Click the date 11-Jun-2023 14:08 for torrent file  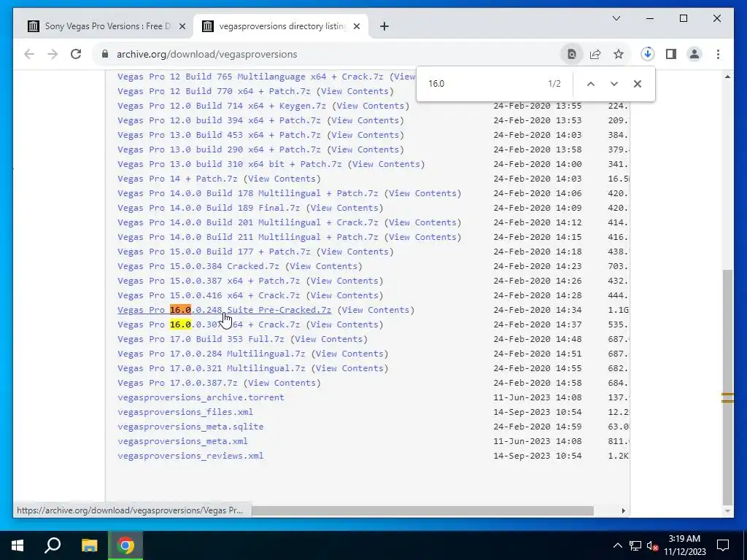click(x=537, y=397)
